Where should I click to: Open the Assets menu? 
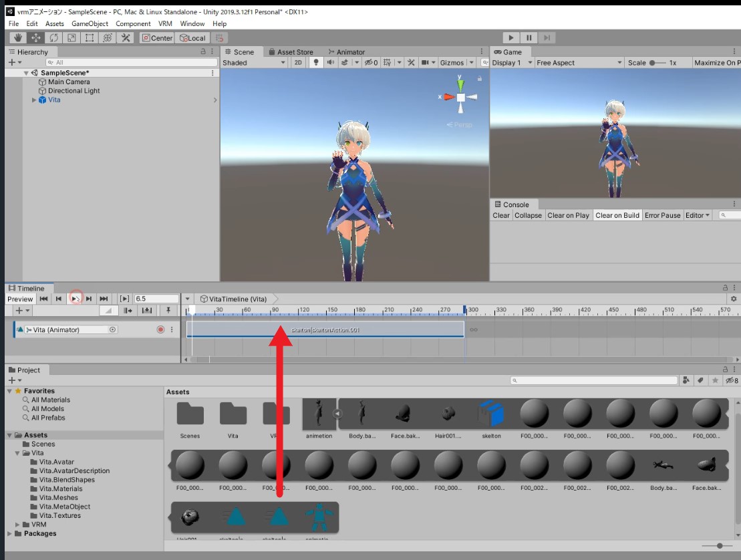(54, 23)
